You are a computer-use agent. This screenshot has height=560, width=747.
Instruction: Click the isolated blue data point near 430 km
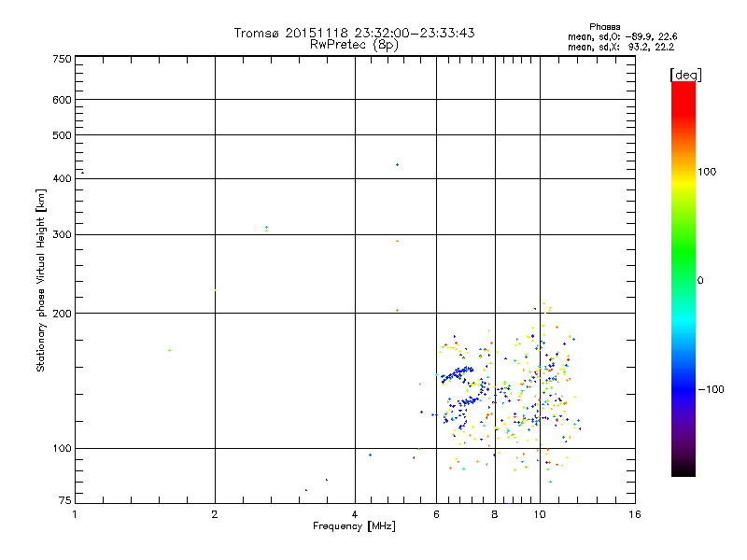398,165
